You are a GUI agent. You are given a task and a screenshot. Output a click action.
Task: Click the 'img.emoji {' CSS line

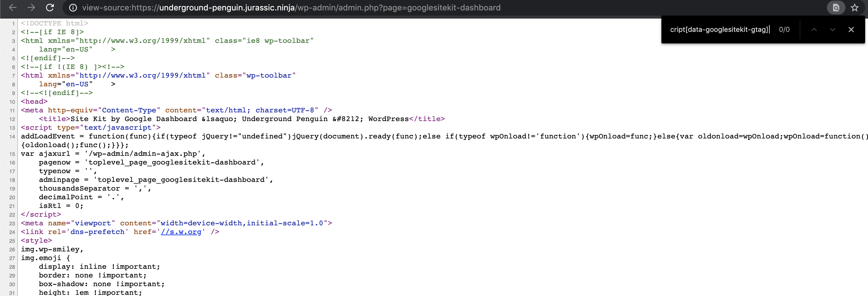(x=45, y=258)
